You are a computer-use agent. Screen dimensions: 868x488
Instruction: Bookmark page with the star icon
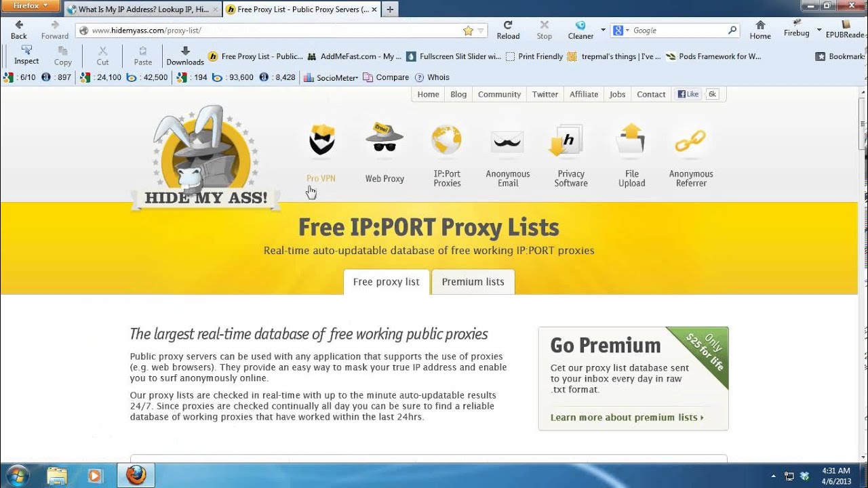pyautogui.click(x=468, y=30)
